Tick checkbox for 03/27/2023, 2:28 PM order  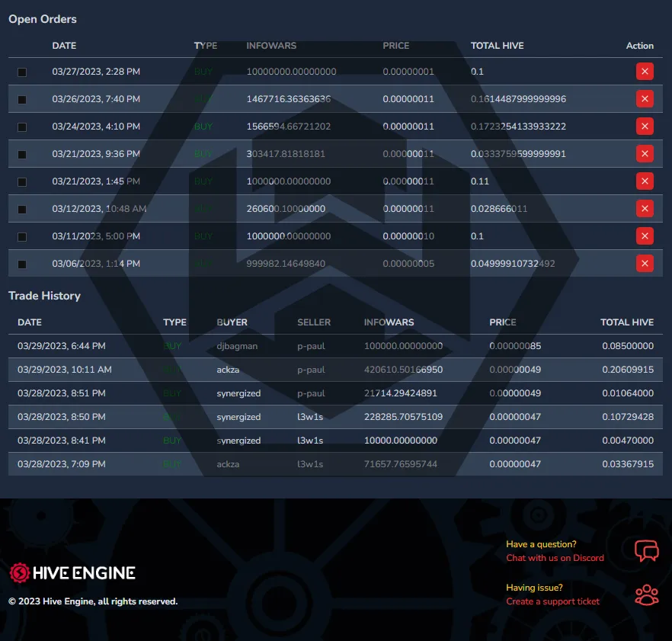[x=22, y=72]
